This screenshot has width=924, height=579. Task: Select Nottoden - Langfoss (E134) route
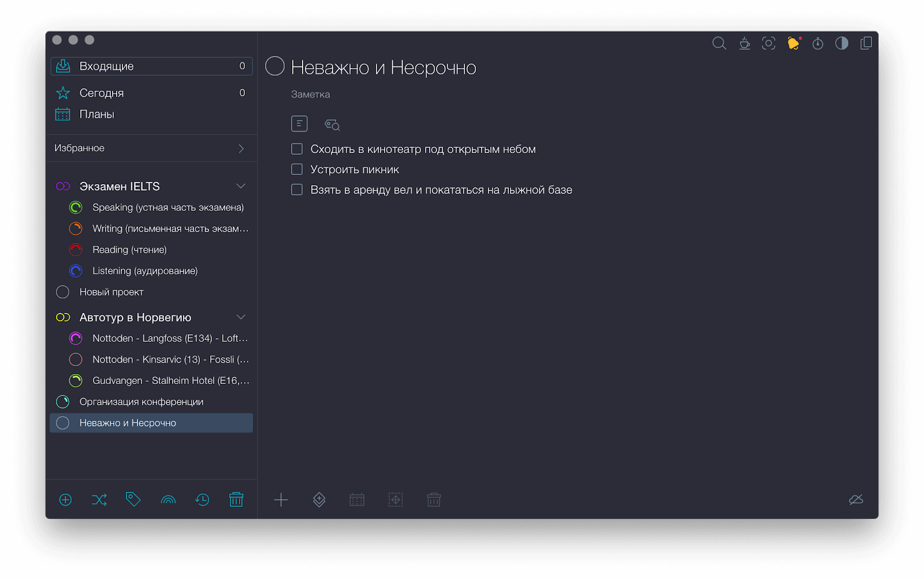point(170,338)
